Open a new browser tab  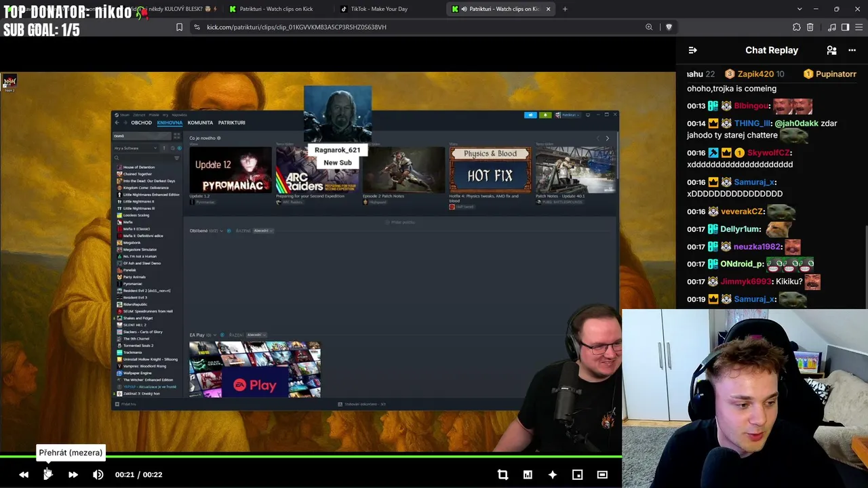point(565,9)
